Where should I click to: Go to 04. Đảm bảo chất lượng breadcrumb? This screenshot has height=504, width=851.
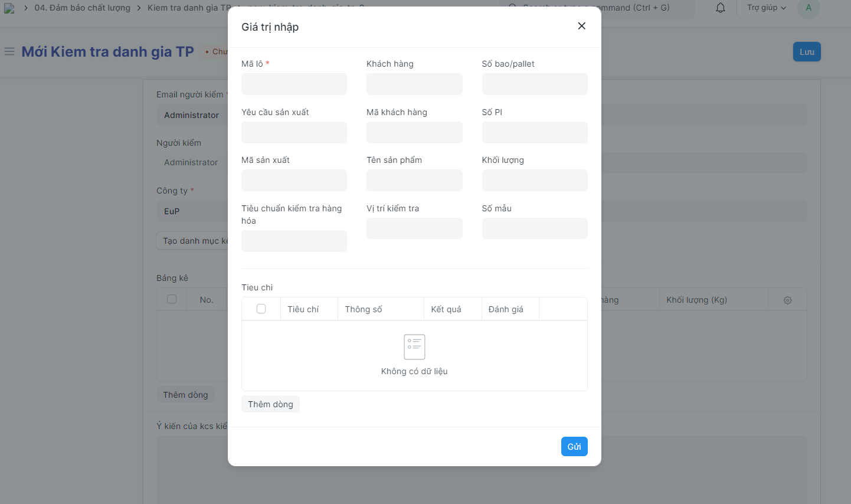[x=82, y=8]
